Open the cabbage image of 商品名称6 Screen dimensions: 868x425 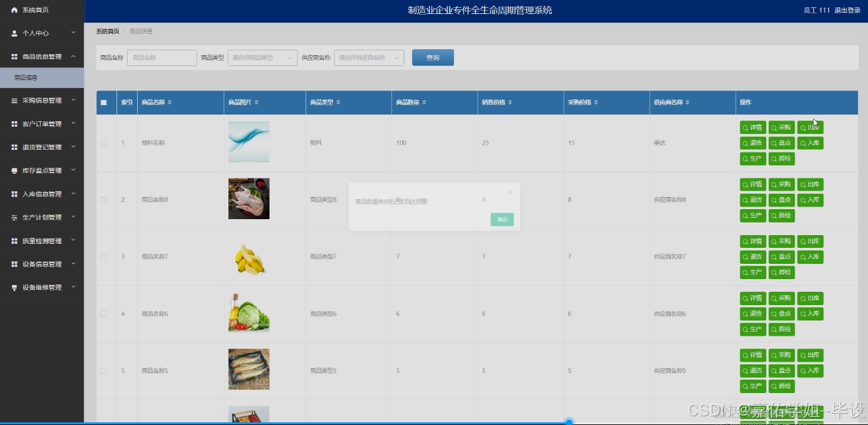pyautogui.click(x=249, y=312)
